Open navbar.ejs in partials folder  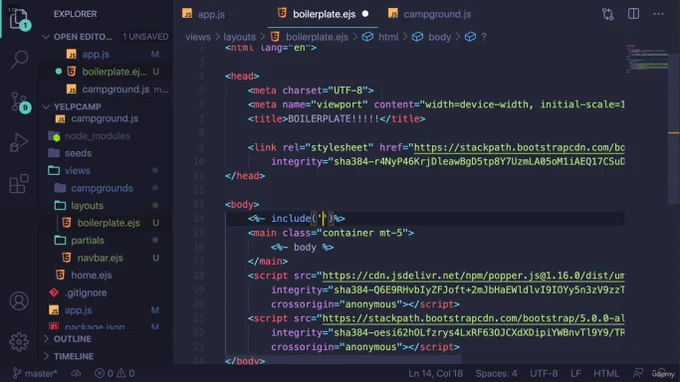tap(100, 258)
